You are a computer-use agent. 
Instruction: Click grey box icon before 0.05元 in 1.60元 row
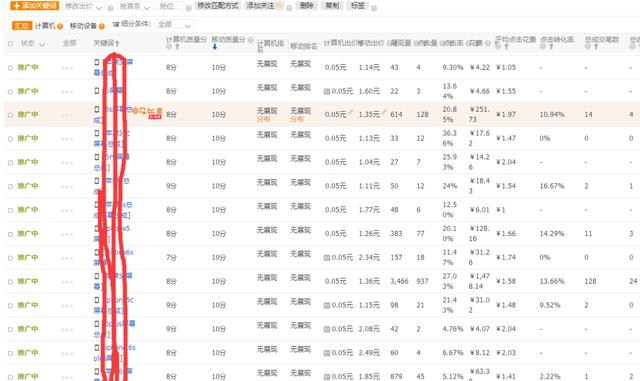coord(327,91)
